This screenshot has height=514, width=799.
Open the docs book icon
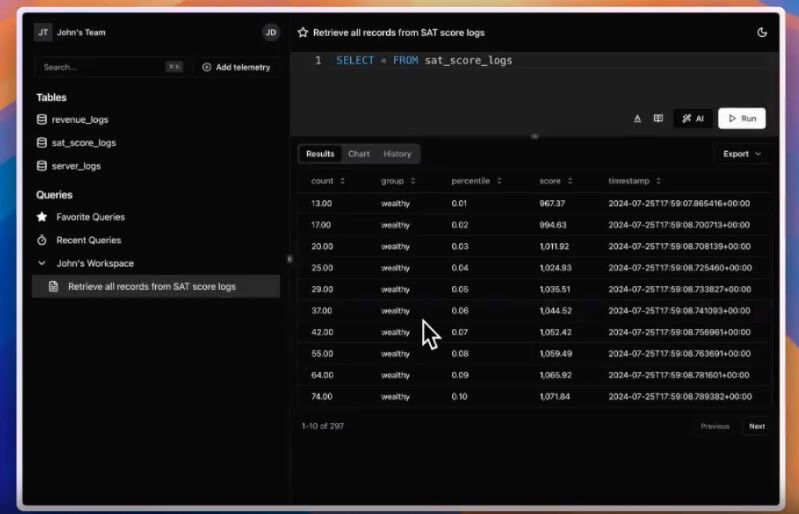(x=658, y=119)
